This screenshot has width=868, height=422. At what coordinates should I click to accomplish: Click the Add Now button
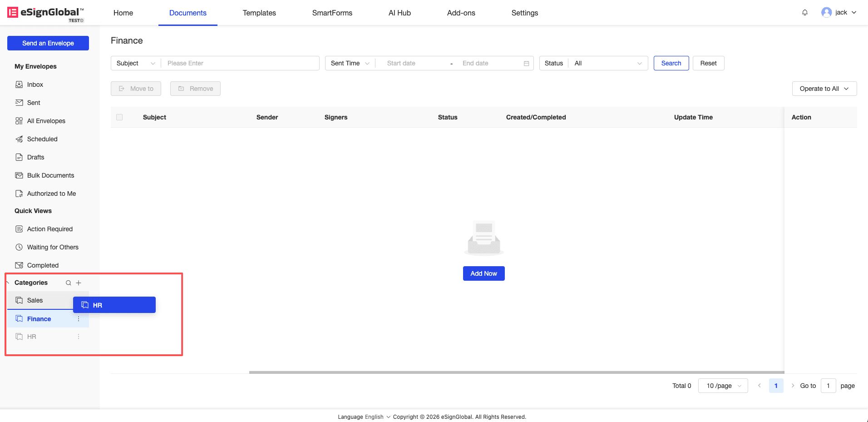click(483, 273)
